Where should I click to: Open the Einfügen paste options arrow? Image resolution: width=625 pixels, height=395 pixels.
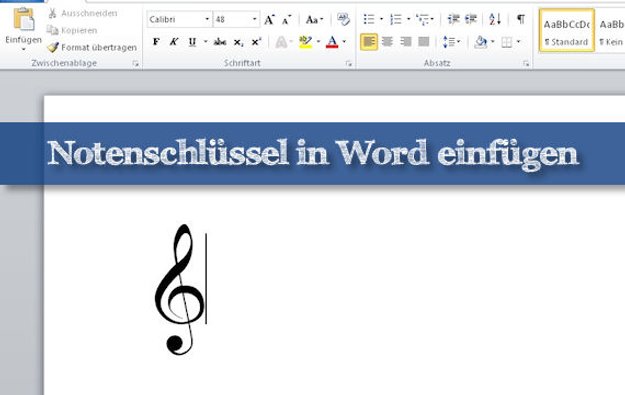[x=24, y=49]
